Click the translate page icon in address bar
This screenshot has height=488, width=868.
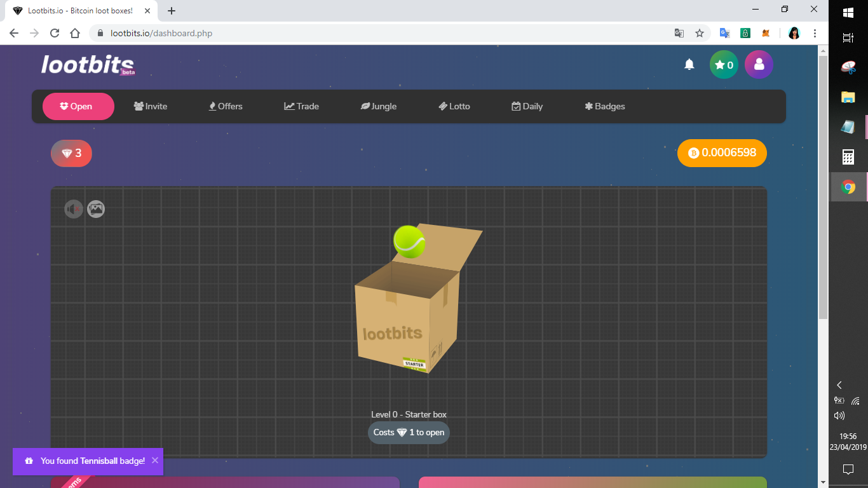[679, 33]
